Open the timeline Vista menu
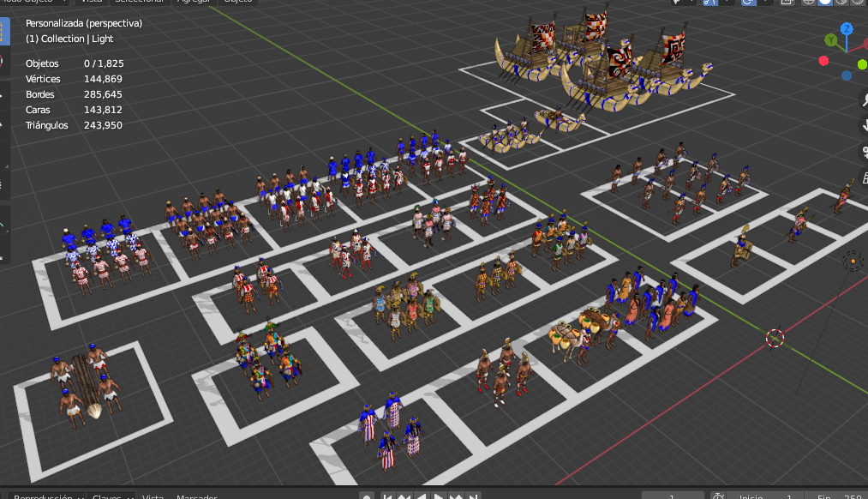 153,496
